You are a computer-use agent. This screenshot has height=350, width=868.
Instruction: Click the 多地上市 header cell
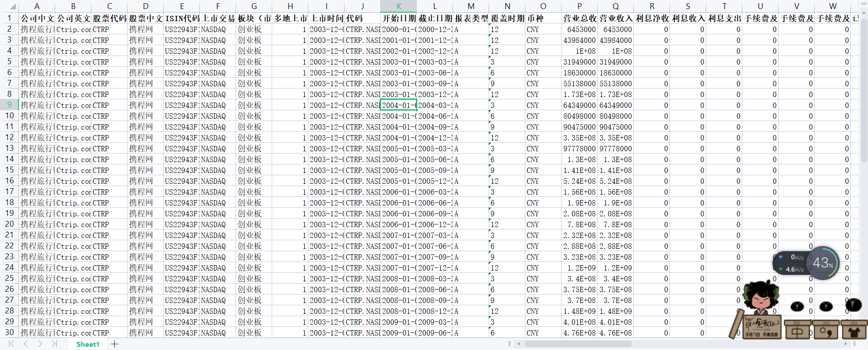pyautogui.click(x=290, y=18)
